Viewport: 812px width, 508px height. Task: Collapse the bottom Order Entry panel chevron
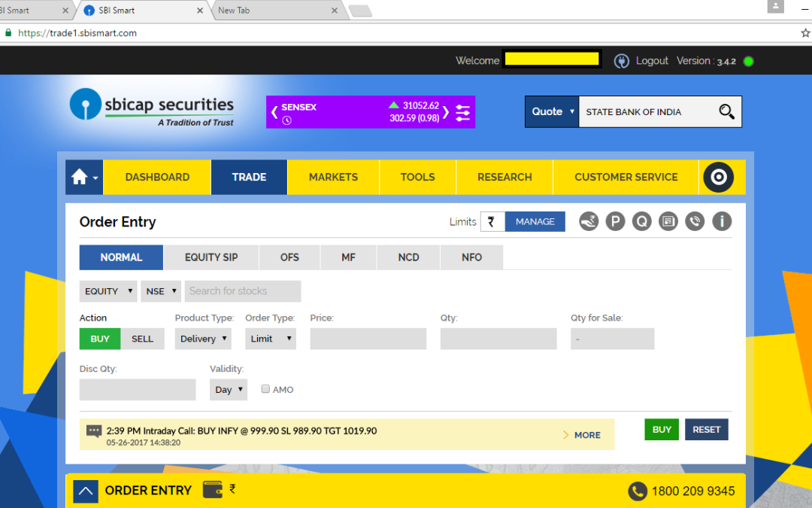point(86,491)
